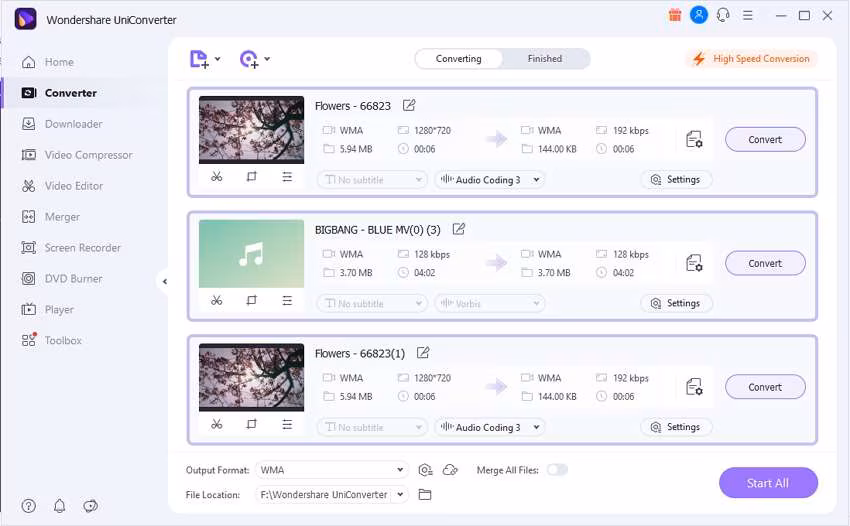Convert the Flowers - 66823 file

pyautogui.click(x=765, y=139)
